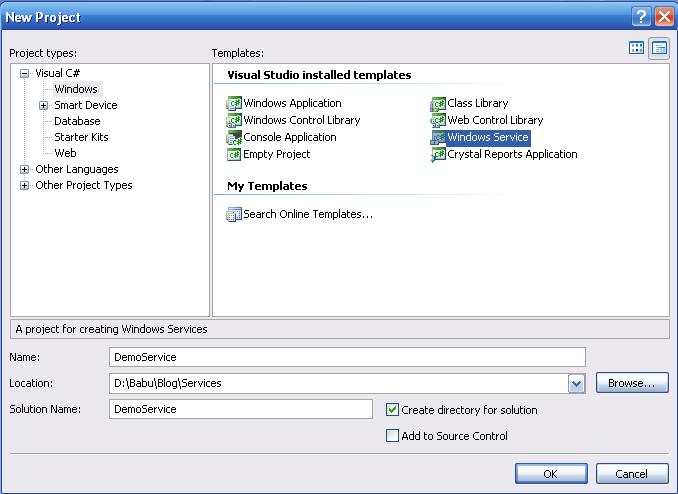This screenshot has height=494, width=678.
Task: Choose the highlighted Windows Service label
Action: [x=488, y=138]
